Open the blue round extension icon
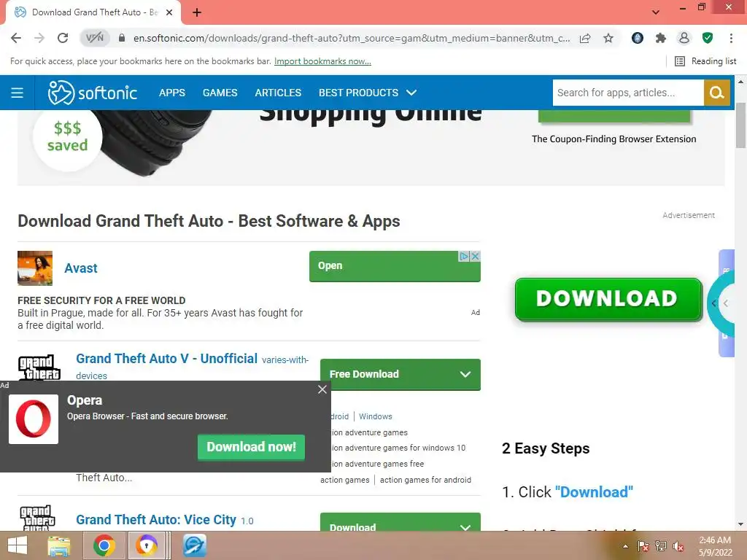The image size is (747, 560). click(638, 38)
